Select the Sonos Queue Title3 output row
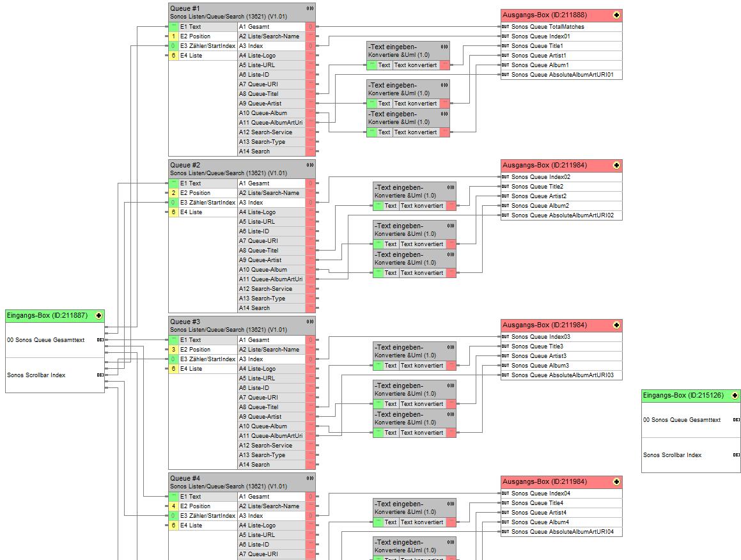 [537, 346]
